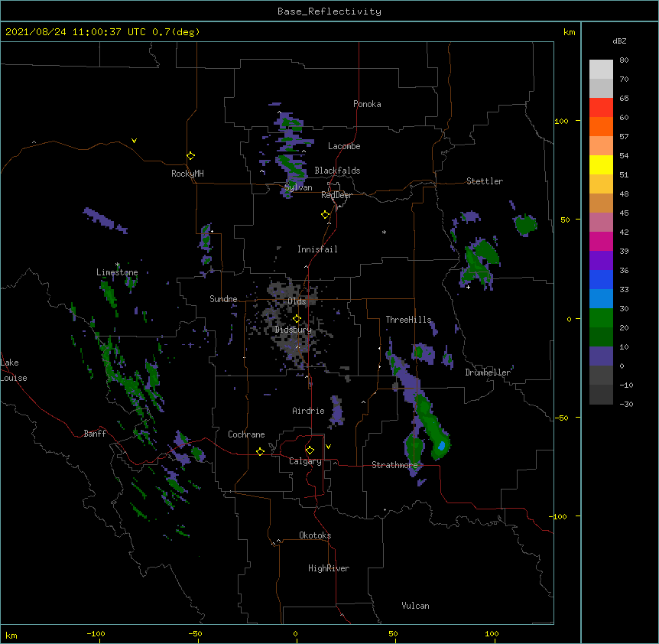The height and width of the screenshot is (644, 659).
Task: Click the Banff label
Action: pyautogui.click(x=95, y=434)
